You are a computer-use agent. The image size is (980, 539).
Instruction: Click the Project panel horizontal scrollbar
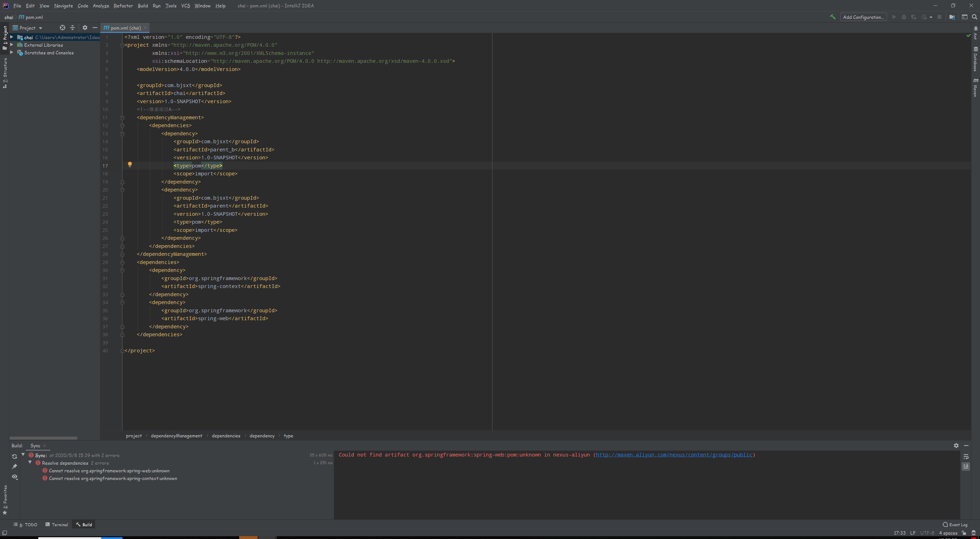pos(43,438)
